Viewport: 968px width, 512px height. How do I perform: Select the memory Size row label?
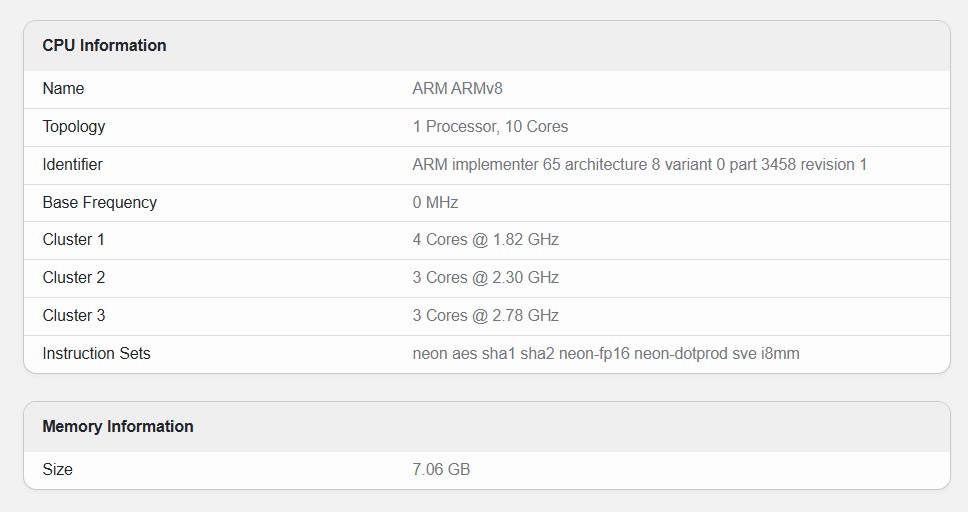[57, 470]
